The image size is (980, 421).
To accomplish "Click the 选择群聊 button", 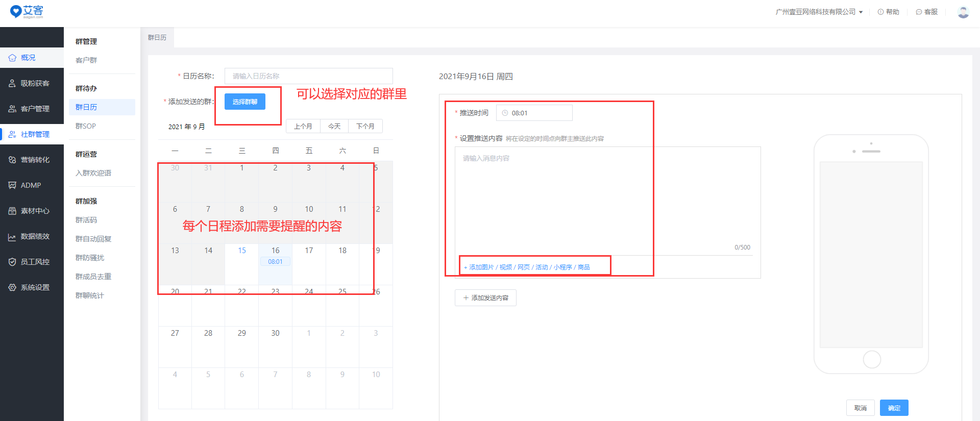I will [x=245, y=102].
